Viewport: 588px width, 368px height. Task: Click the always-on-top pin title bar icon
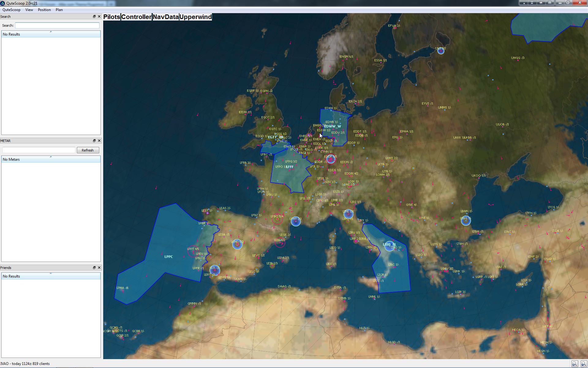pyautogui.click(x=541, y=2)
